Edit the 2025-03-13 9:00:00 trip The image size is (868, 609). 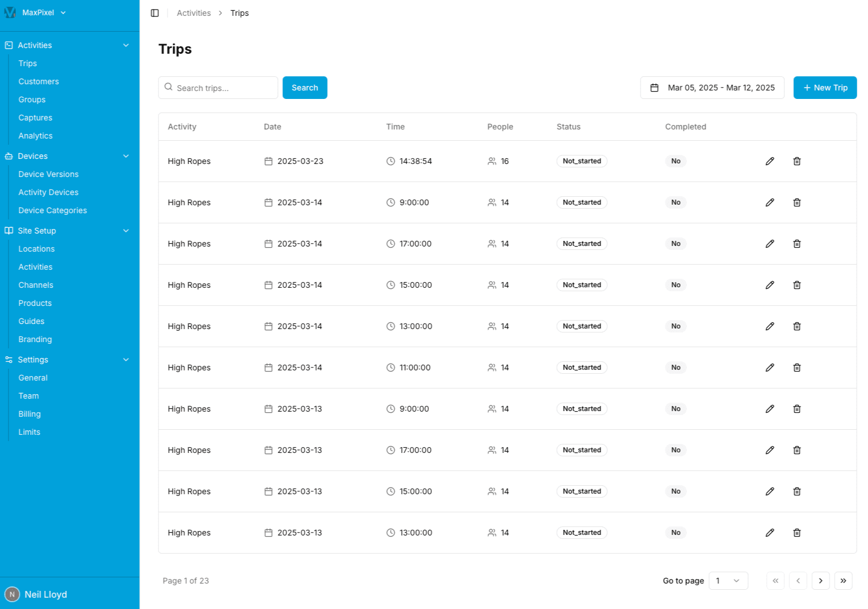tap(770, 409)
